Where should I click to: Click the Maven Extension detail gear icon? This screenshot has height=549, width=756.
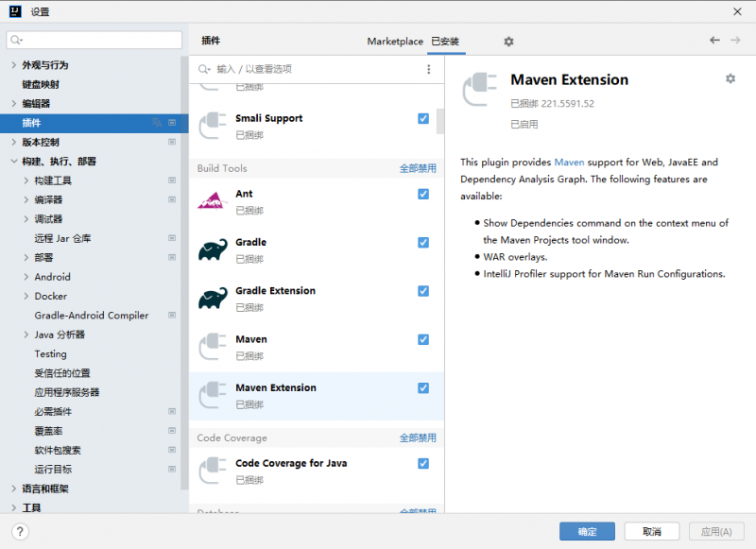pyautogui.click(x=730, y=78)
